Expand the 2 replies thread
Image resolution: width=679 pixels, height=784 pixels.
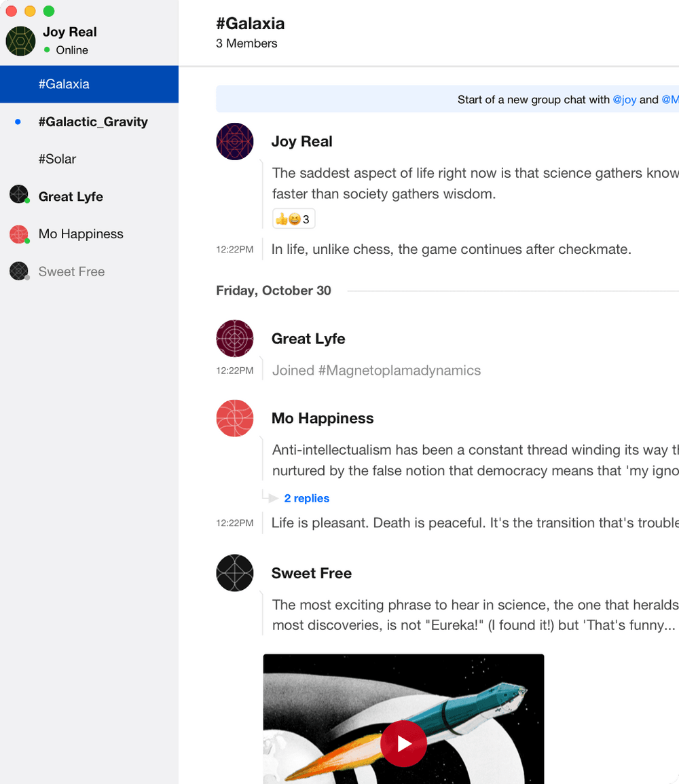click(x=306, y=498)
